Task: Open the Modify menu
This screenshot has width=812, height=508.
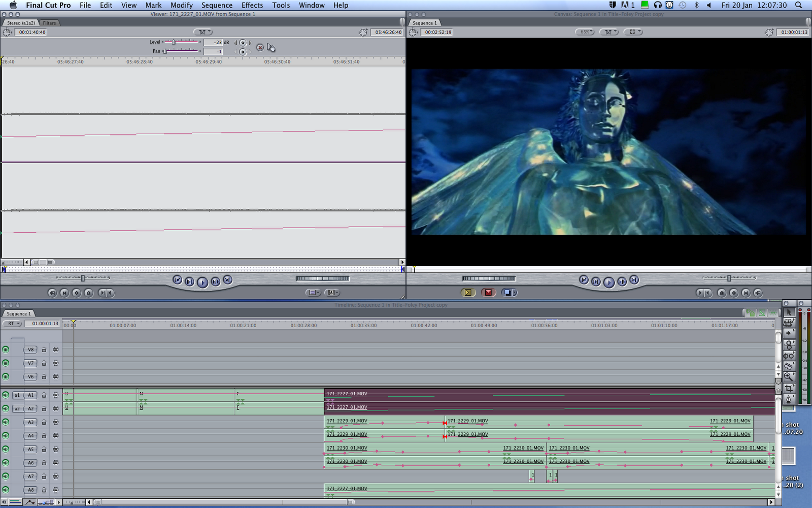Action: click(x=182, y=5)
